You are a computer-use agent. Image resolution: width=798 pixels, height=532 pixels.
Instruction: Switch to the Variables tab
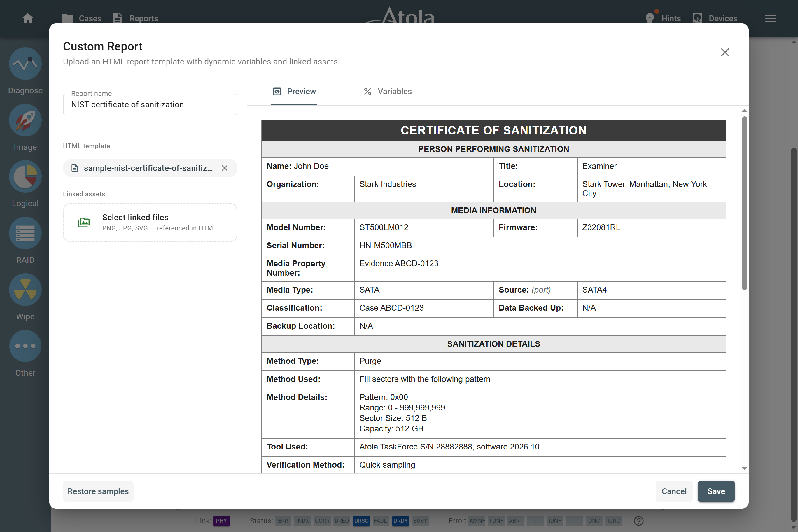387,91
